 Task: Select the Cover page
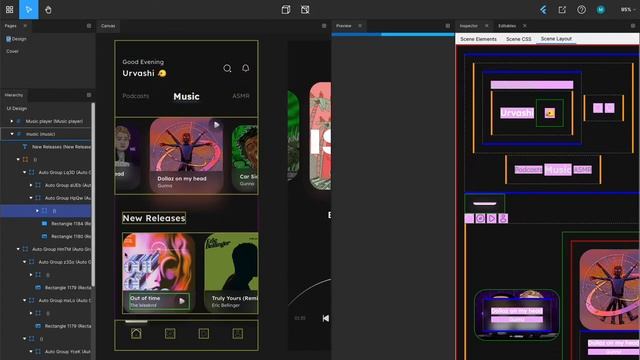[x=12, y=51]
